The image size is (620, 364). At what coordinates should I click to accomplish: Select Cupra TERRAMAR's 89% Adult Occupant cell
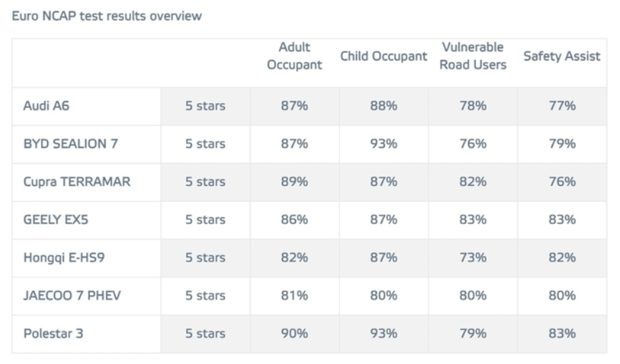pos(295,182)
